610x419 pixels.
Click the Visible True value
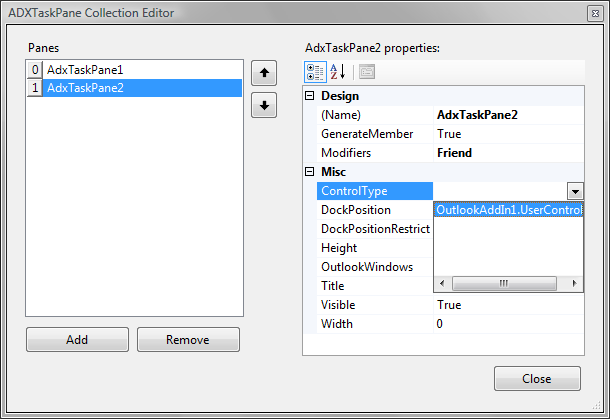point(508,305)
